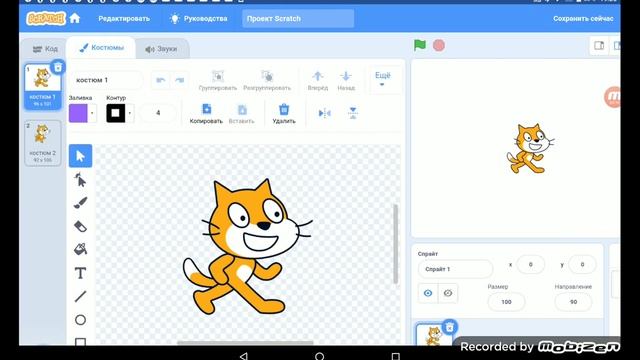Select the костюм 2 thumbnail
The image size is (640, 360).
click(x=42, y=143)
